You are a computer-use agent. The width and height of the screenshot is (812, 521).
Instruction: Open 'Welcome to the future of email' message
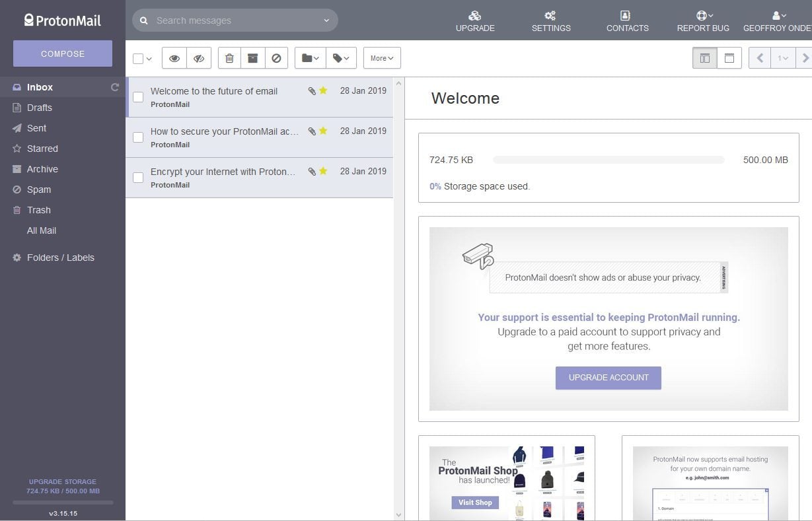[x=260, y=97]
